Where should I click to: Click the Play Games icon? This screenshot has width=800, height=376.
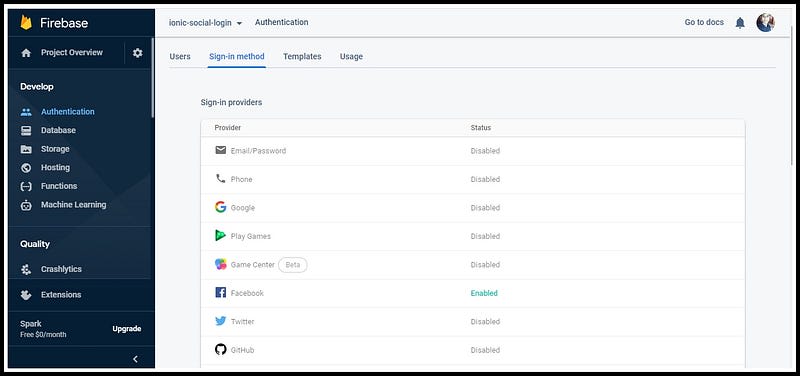pos(220,236)
